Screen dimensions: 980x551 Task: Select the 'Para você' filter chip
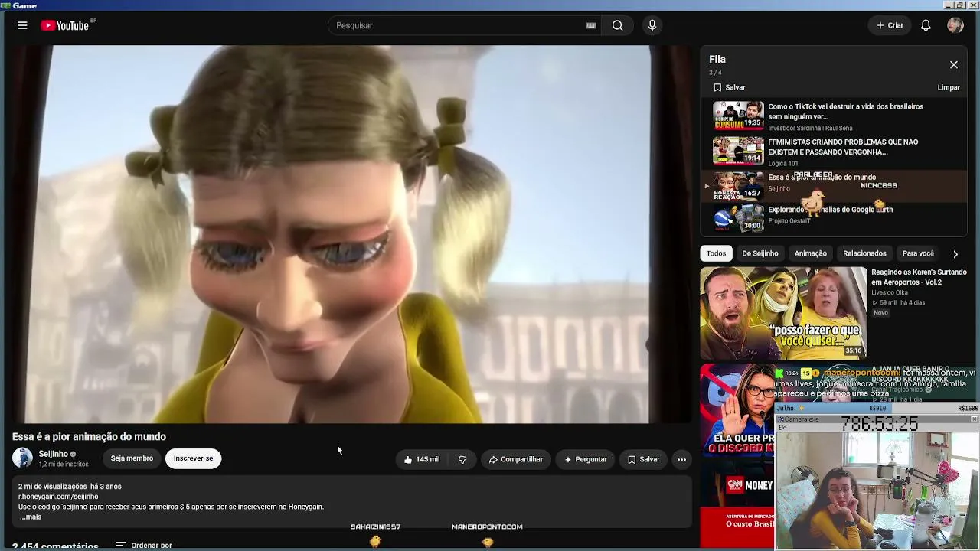[x=918, y=253]
